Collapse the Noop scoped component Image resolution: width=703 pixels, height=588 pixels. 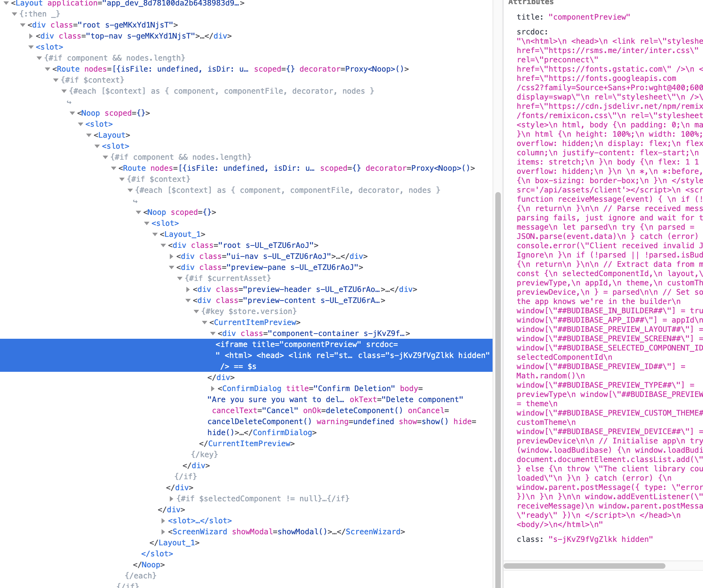(72, 113)
